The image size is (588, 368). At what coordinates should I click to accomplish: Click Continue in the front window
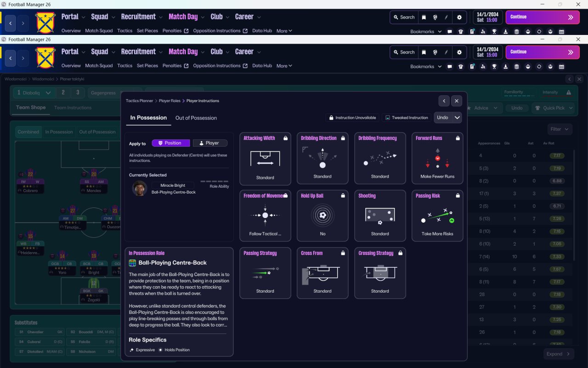543,52
